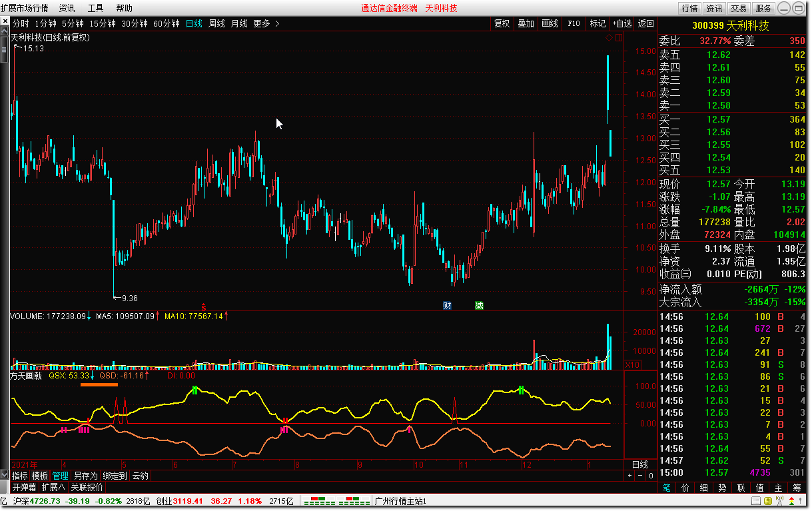
Task: Switch to 分时 chart period
Action: tap(21, 23)
